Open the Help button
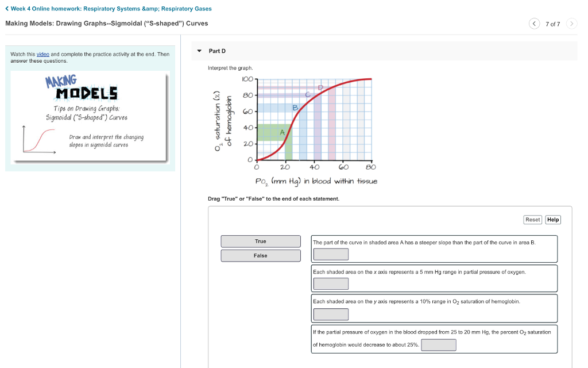The width and height of the screenshot is (588, 368). 553,220
